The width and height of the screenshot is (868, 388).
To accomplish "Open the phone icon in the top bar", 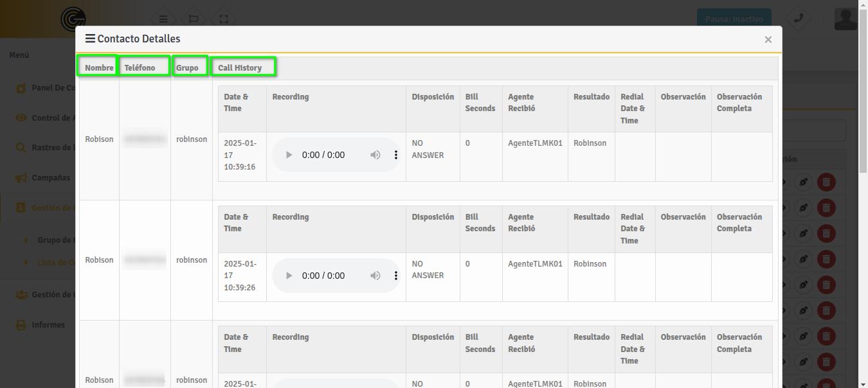I will point(798,19).
